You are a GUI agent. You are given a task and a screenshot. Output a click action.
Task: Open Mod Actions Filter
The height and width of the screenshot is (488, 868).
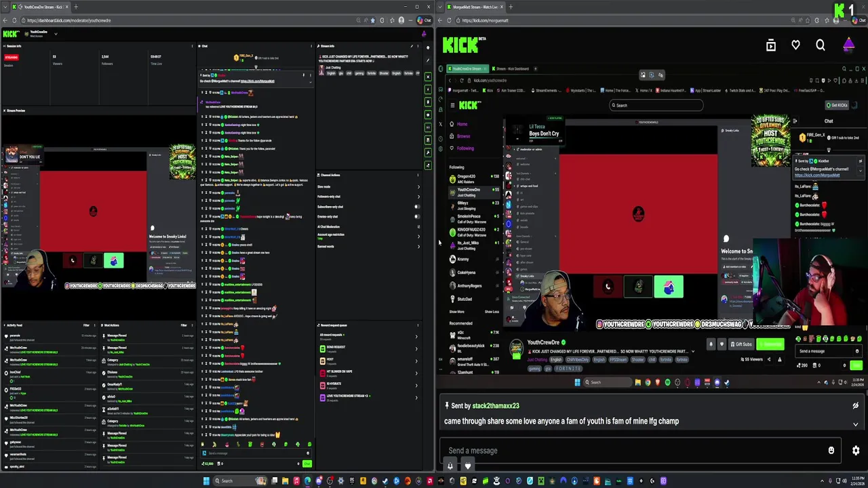pos(185,325)
